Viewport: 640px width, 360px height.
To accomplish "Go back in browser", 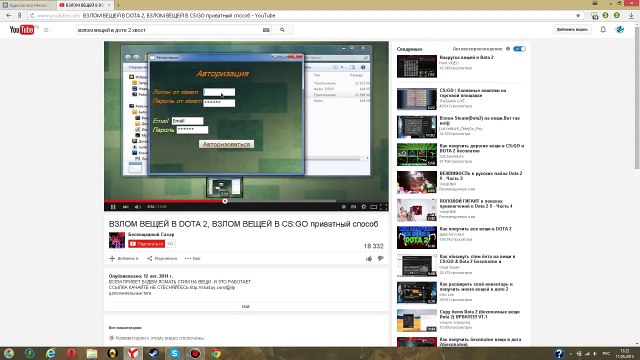I will coord(9,16).
